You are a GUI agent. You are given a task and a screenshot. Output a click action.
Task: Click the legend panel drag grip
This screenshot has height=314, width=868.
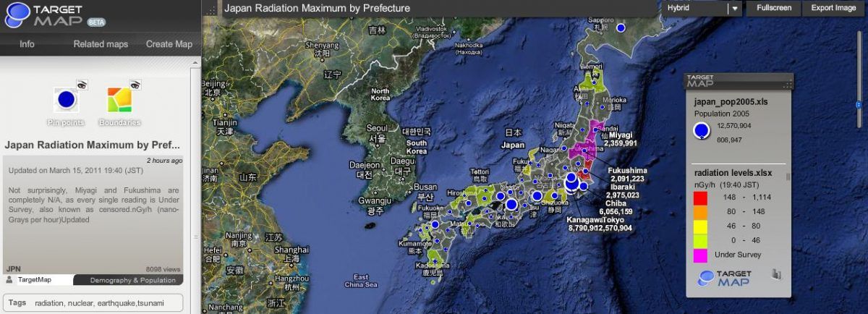787,85
